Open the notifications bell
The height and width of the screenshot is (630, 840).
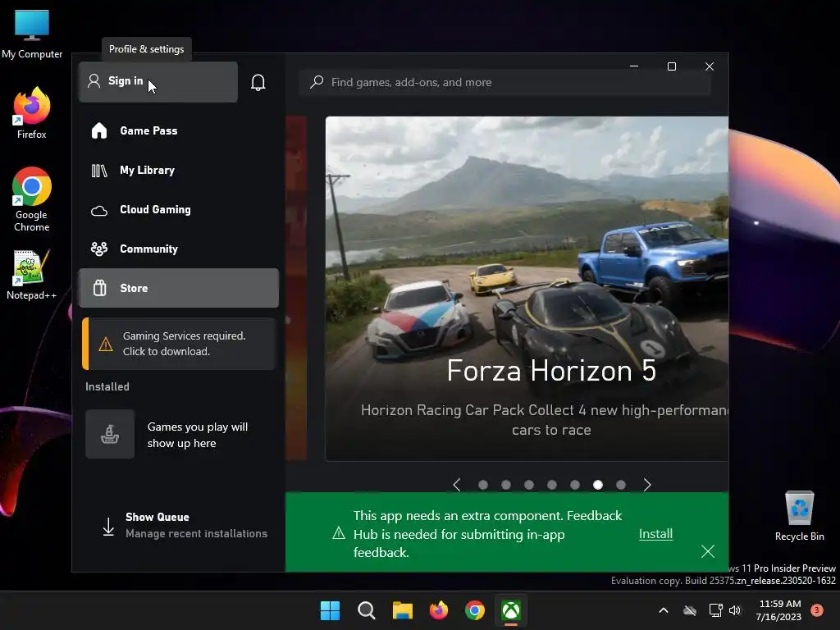click(258, 82)
